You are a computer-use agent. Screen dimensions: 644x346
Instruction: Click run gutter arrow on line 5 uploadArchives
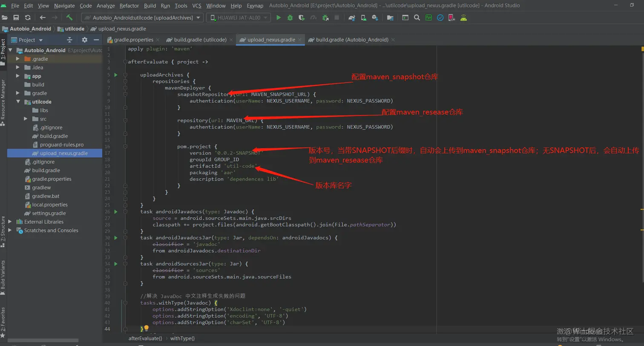115,75
